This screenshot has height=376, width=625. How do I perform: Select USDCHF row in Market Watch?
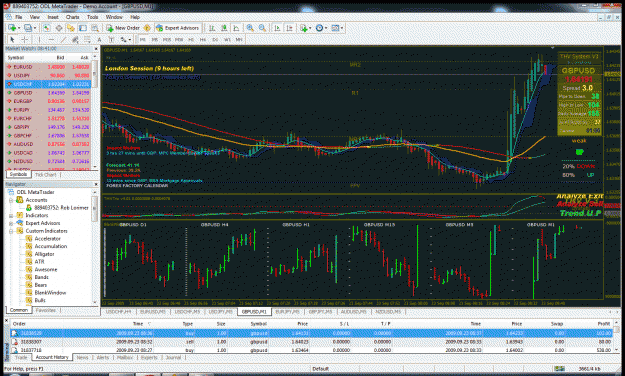tap(48, 84)
